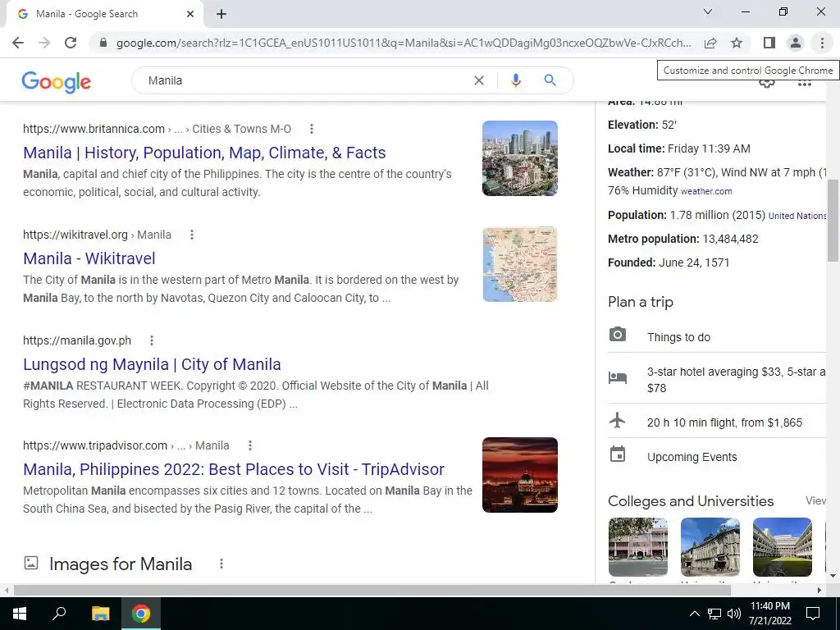Select 20 h 10 min flight row
Screen dimensions: 840x630
717,422
